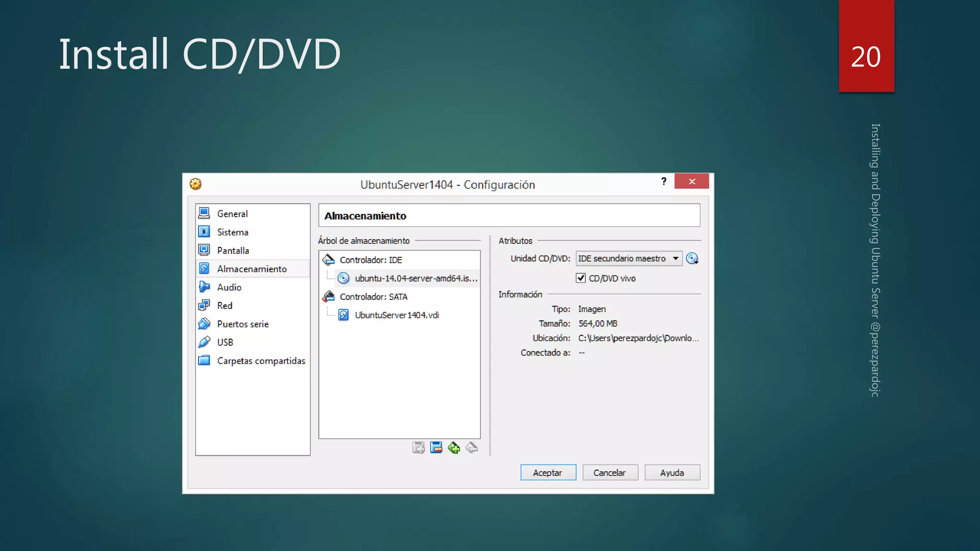Click the add attachment green icon
980x551 pixels.
pyautogui.click(x=454, y=448)
